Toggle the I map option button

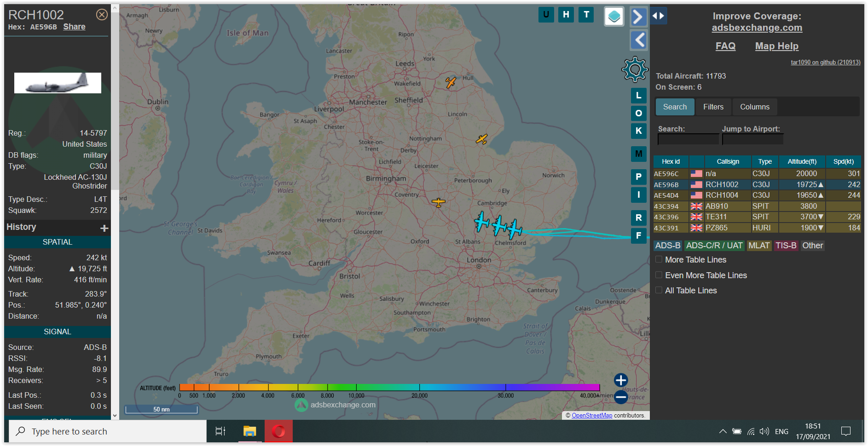click(639, 194)
